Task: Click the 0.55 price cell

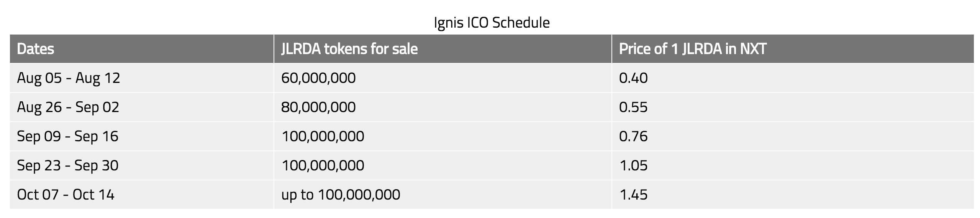Action: pos(633,107)
